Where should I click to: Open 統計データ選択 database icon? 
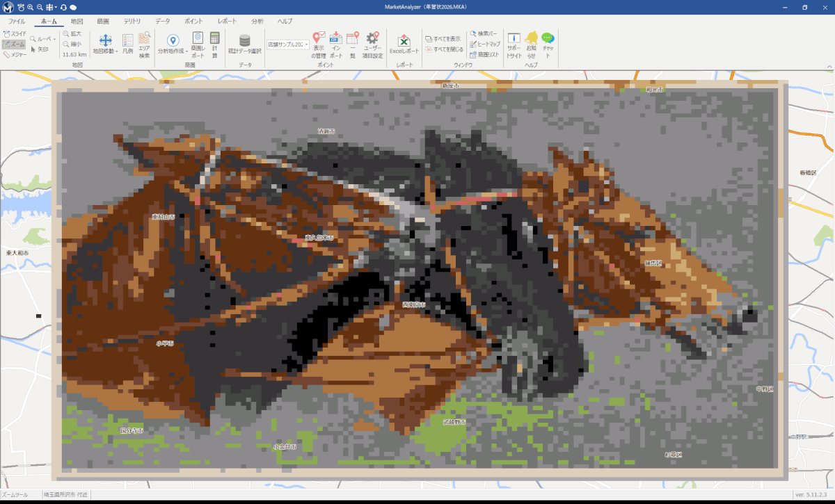245,44
